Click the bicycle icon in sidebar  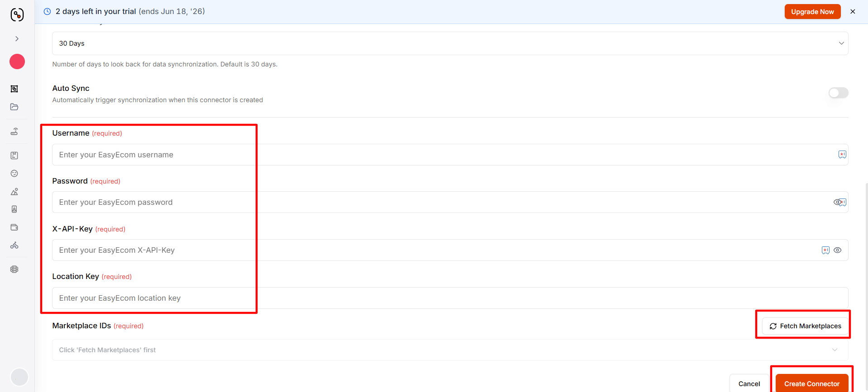14,246
